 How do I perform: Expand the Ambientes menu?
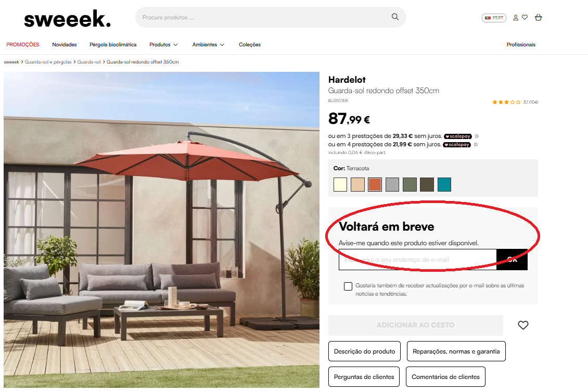click(x=208, y=45)
